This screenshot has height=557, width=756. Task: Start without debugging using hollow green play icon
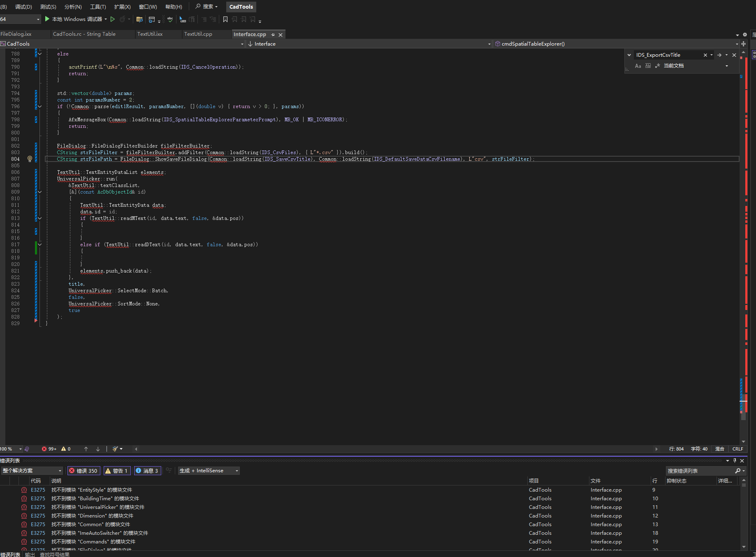tap(113, 19)
